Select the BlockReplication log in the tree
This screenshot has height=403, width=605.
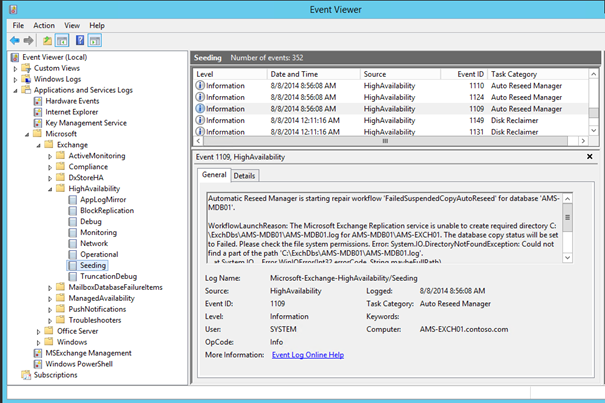pos(106,211)
